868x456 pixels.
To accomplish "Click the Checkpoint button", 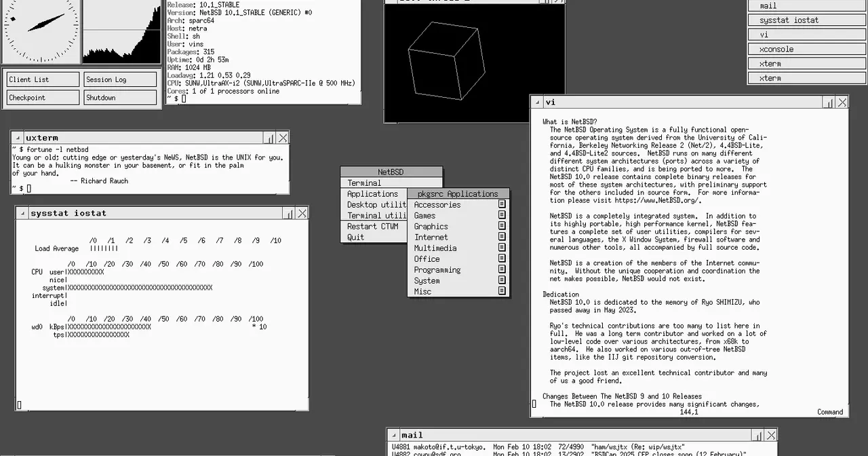I will [x=43, y=98].
